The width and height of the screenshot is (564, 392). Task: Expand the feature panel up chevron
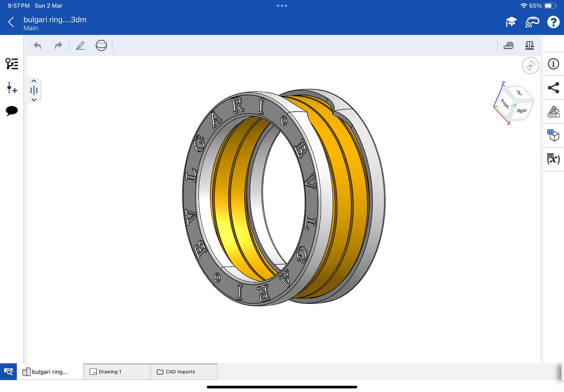pos(34,81)
